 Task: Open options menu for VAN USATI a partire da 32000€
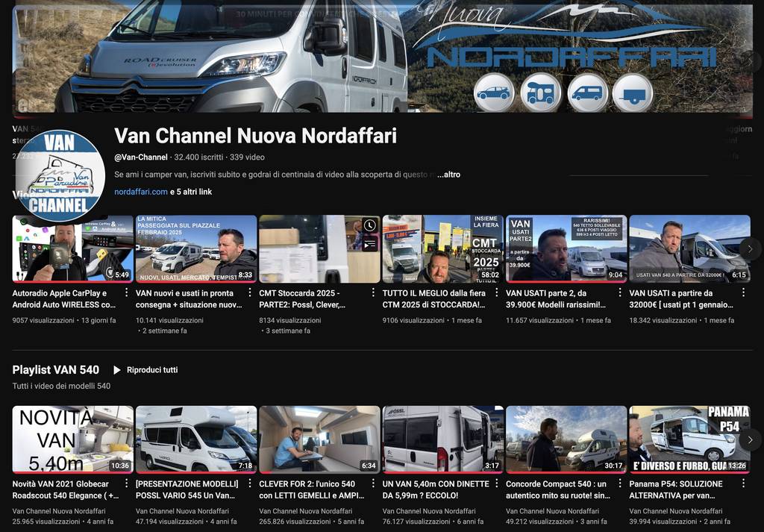coord(744,292)
